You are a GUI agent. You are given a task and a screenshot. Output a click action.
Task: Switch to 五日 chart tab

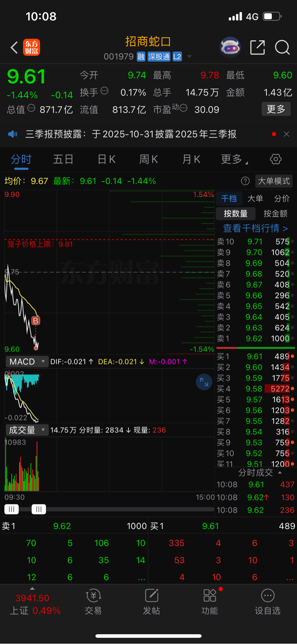point(63,159)
